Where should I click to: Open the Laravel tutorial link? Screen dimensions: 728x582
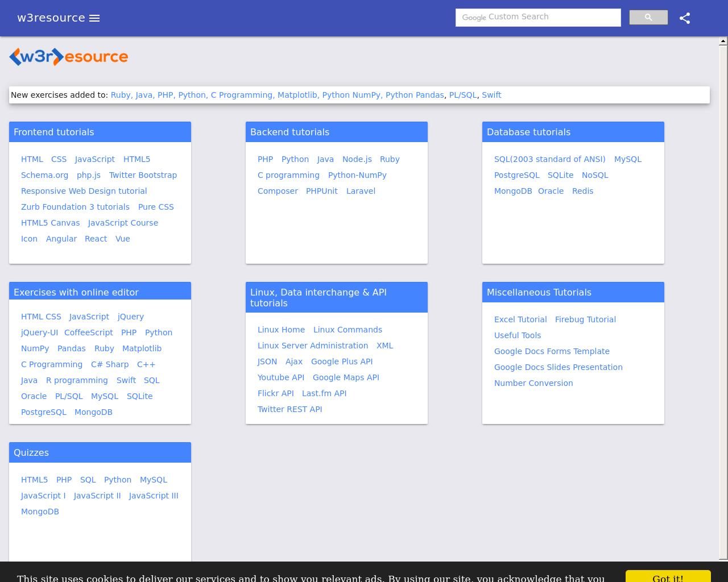(361, 191)
